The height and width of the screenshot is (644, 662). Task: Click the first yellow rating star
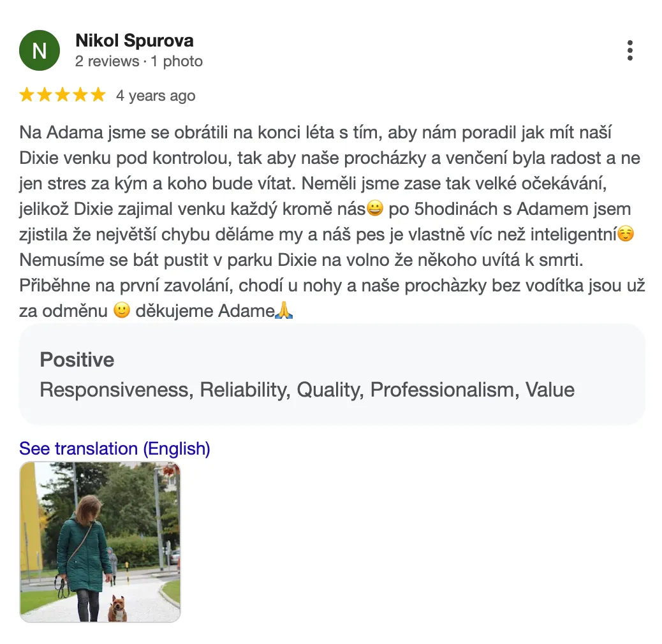(27, 96)
